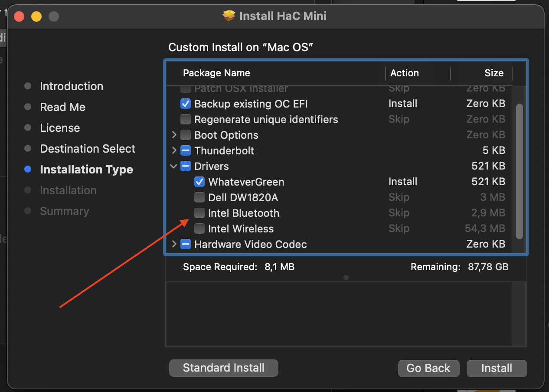Collapse the Drivers group

click(x=174, y=166)
